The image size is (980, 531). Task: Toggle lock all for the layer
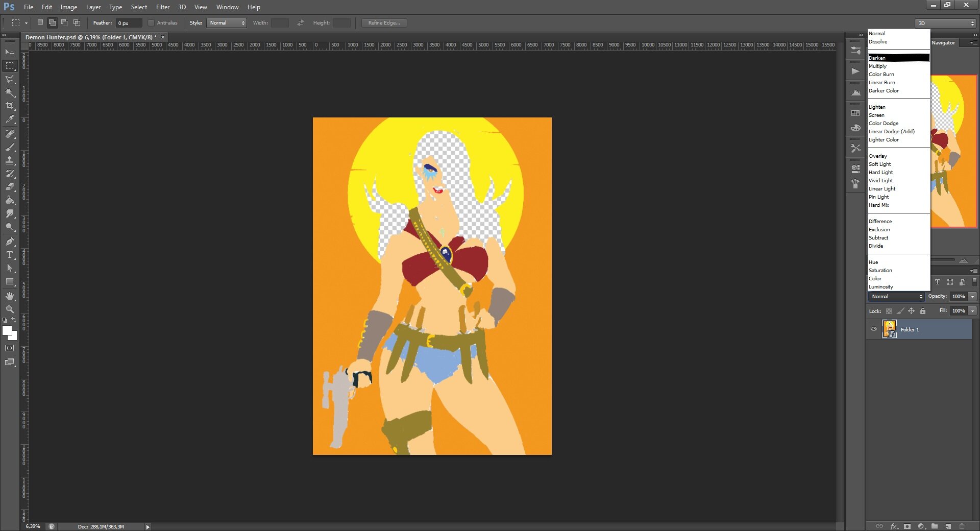click(923, 311)
